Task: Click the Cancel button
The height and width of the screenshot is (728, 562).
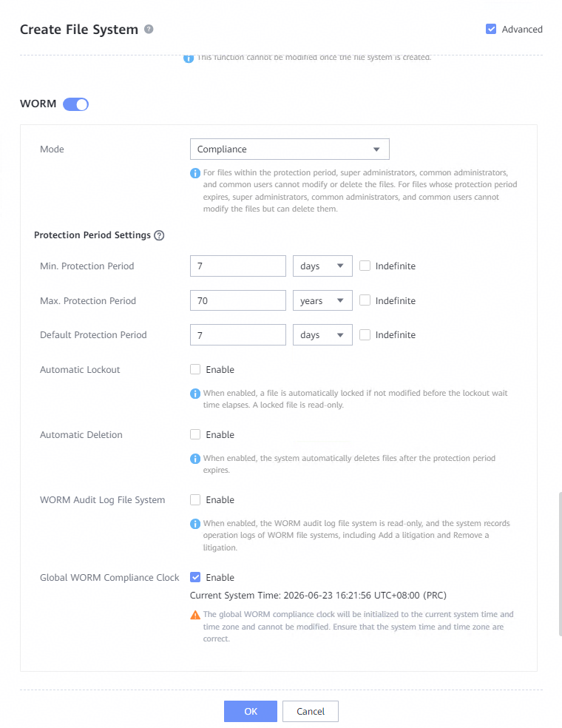Action: [x=311, y=711]
